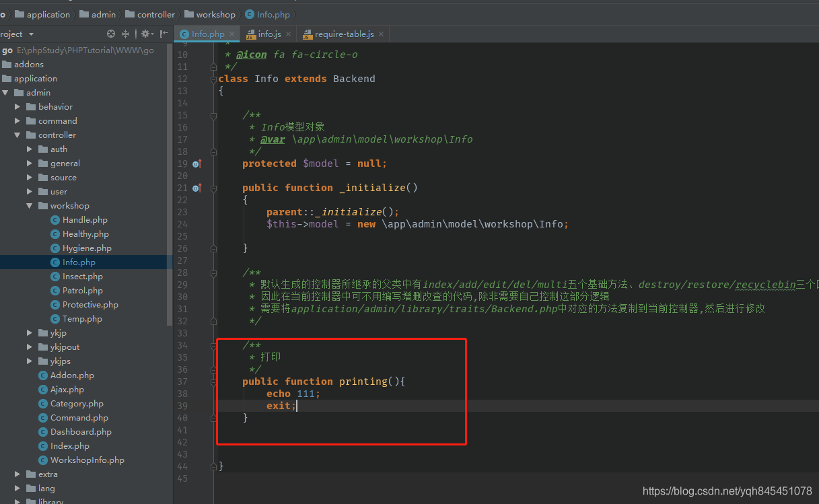Select WorkshopInfo.php in the project tree
This screenshot has width=819, height=504.
click(x=87, y=460)
